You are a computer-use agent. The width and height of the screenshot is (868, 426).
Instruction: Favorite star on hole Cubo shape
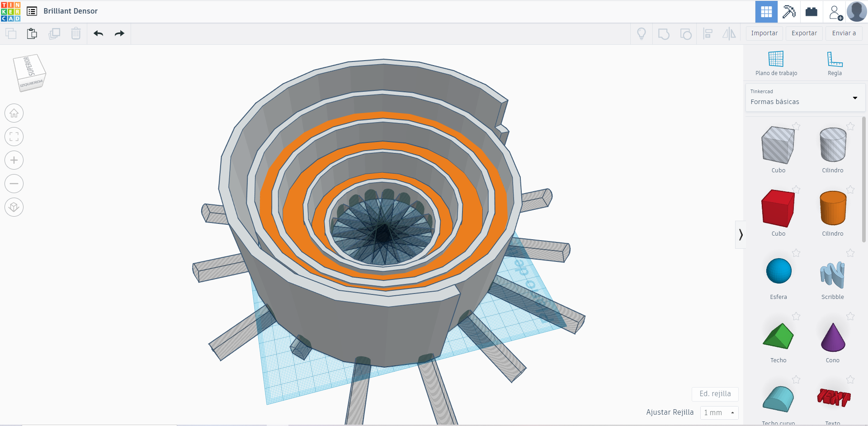pos(796,126)
